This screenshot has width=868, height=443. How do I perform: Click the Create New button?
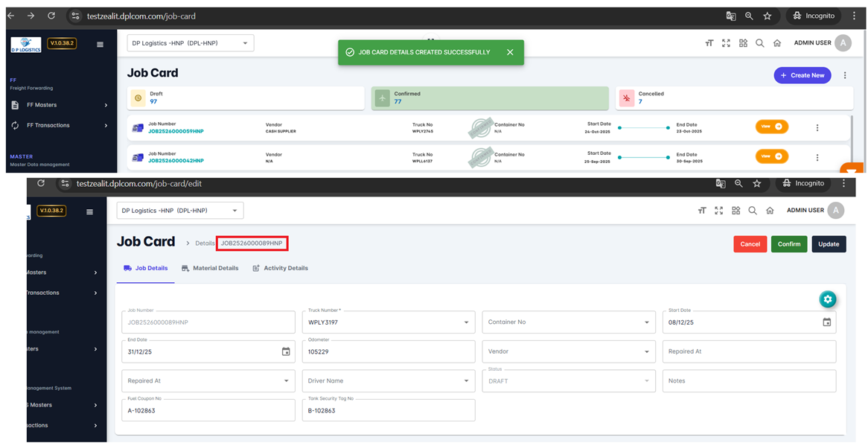802,75
